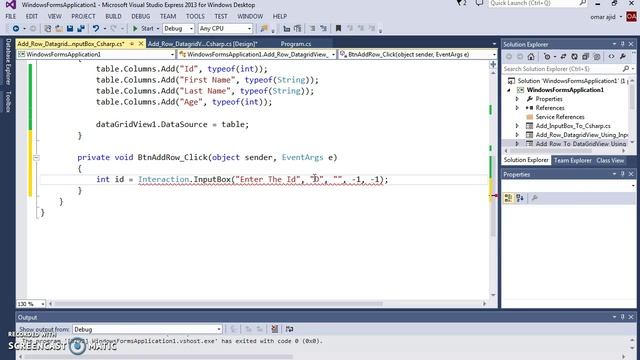Open the HELP menu
This screenshot has width=640, height=360.
[x=280, y=16]
